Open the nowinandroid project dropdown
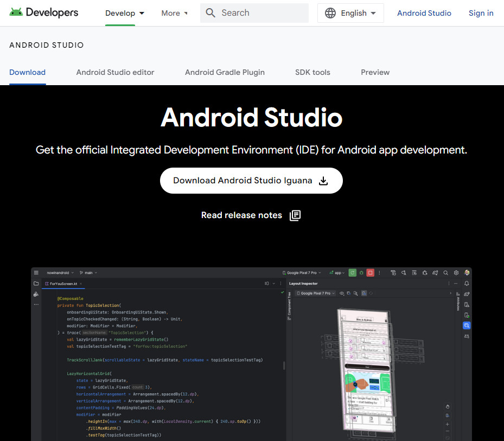The width and height of the screenshot is (504, 441). [60, 272]
